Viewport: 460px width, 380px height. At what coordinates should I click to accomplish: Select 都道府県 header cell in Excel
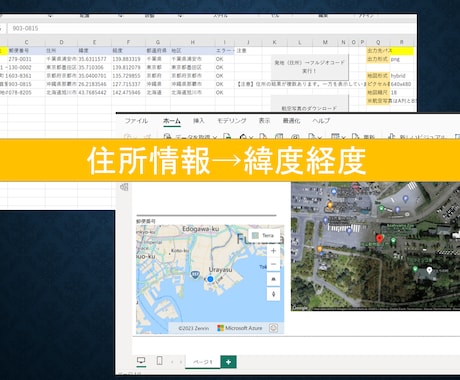pos(158,51)
